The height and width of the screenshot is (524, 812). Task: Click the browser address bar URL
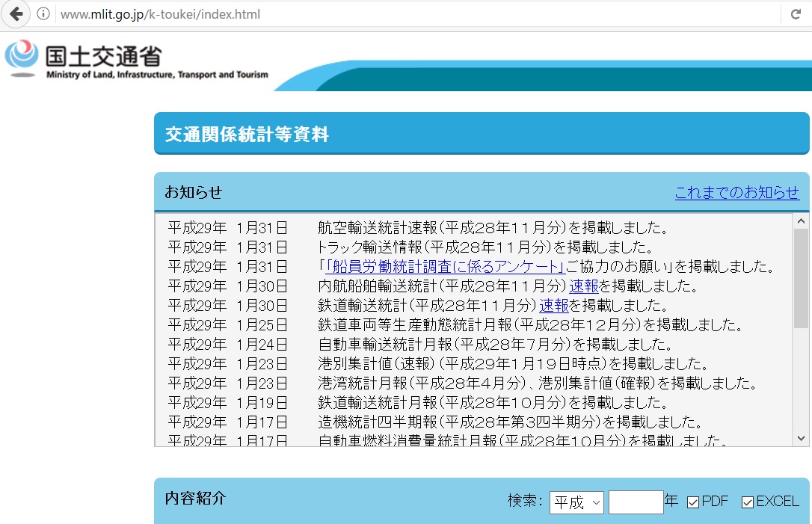pyautogui.click(x=160, y=14)
